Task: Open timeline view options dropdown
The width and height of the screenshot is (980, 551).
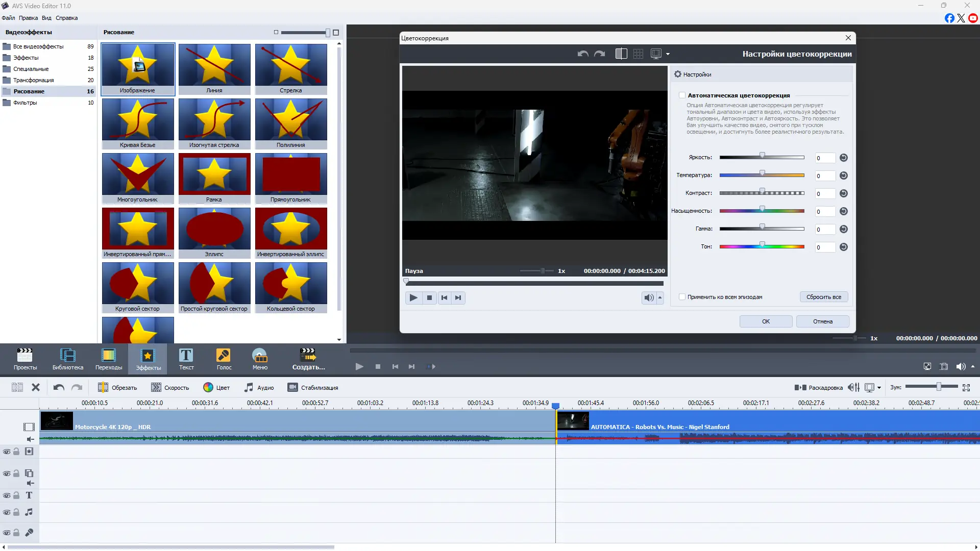Action: pyautogui.click(x=879, y=388)
